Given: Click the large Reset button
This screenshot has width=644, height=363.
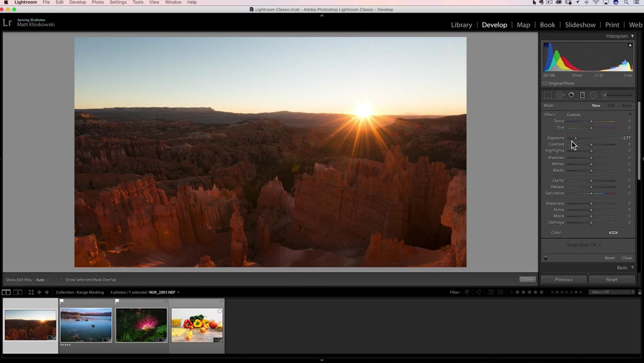Looking at the screenshot, I should (x=612, y=279).
